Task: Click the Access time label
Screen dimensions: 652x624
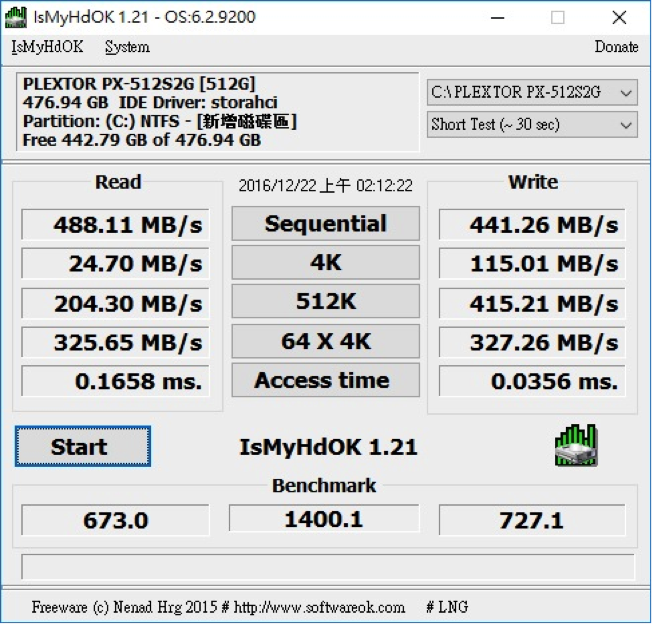Action: click(x=326, y=380)
